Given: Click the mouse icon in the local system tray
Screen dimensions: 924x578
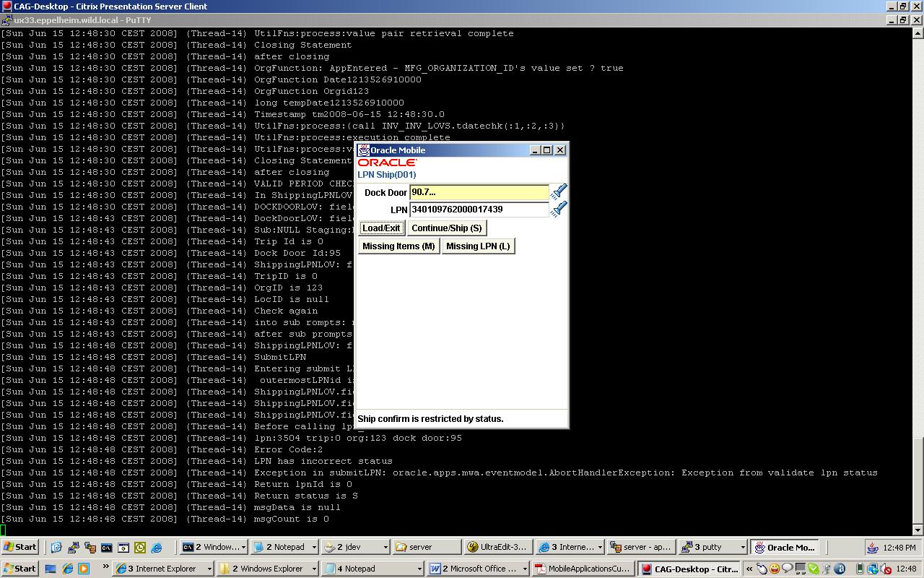Looking at the screenshot, I should tap(762, 569).
